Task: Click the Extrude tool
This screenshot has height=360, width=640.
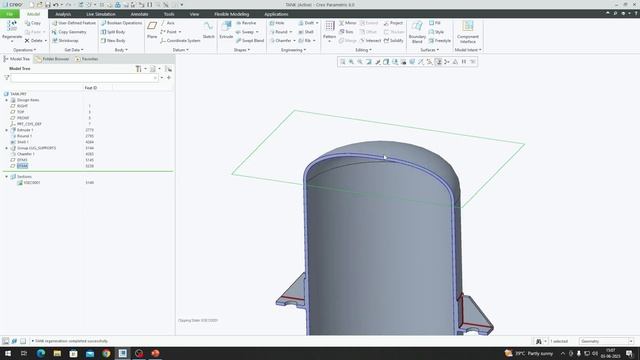Action: coord(226,31)
